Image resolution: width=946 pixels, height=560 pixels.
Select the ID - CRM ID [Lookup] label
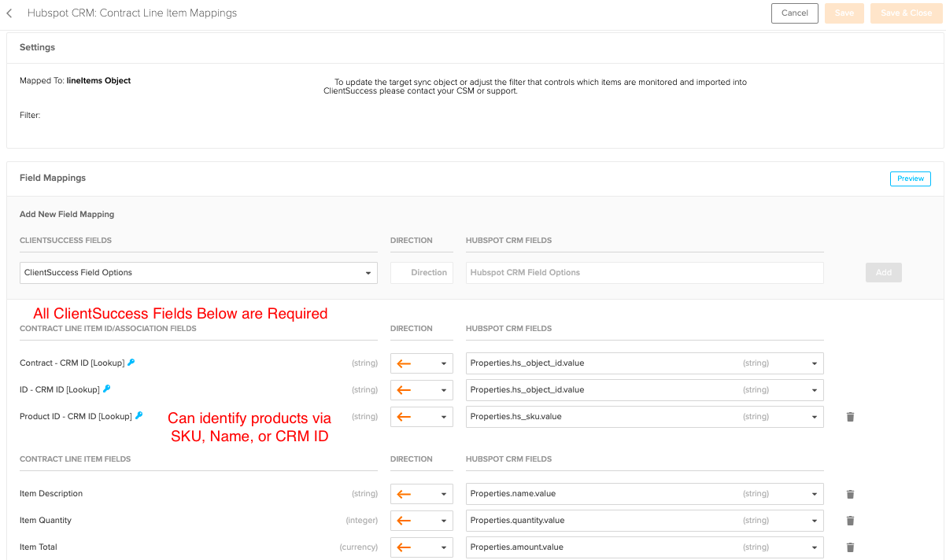pyautogui.click(x=60, y=390)
